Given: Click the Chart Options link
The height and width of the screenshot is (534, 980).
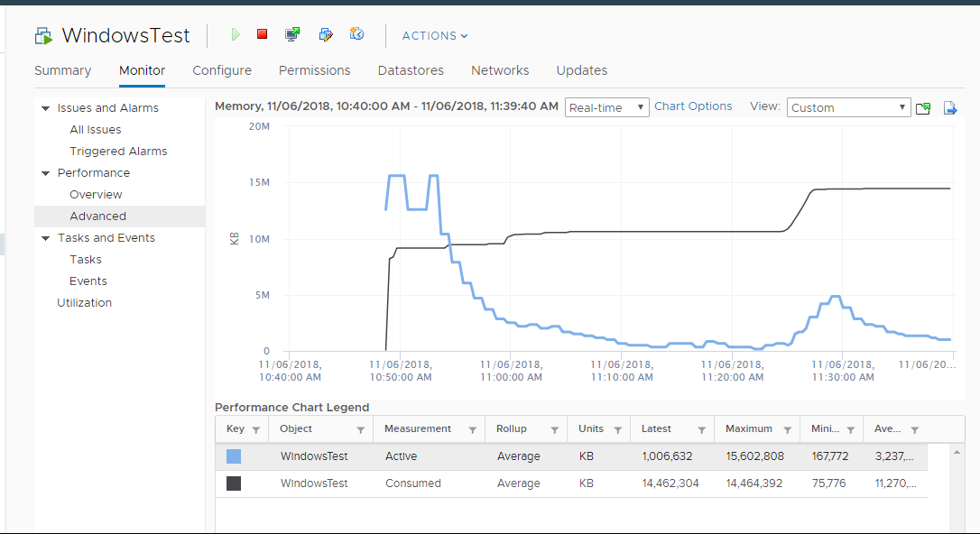Looking at the screenshot, I should 693,106.
